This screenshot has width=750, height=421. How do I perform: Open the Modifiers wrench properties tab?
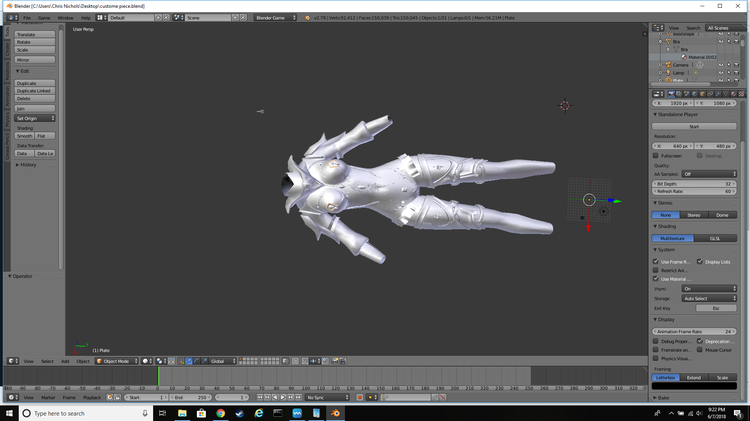coord(718,94)
